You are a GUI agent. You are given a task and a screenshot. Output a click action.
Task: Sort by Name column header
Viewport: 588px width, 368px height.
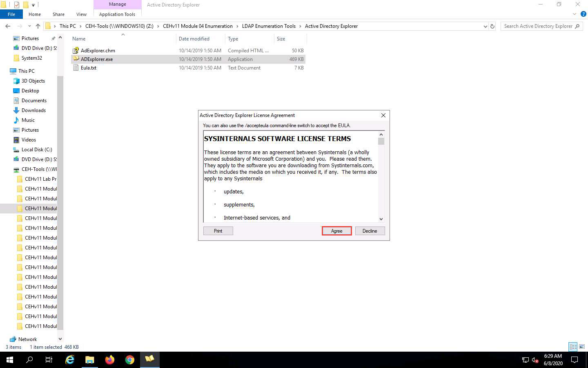coord(79,39)
